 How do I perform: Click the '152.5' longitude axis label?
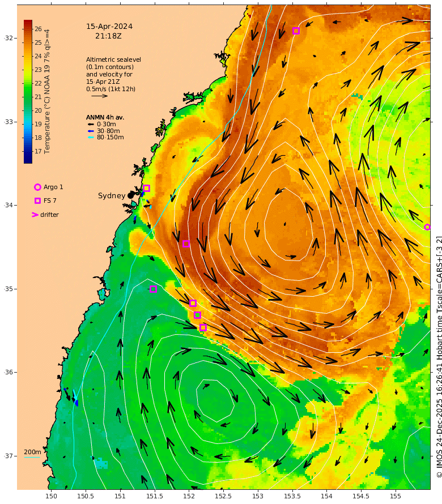coord(224,496)
